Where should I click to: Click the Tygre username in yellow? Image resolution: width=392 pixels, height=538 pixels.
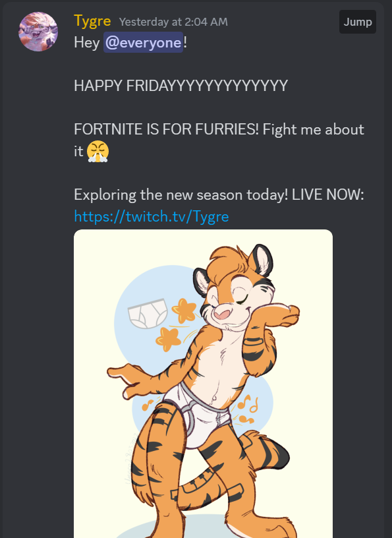[x=92, y=21]
